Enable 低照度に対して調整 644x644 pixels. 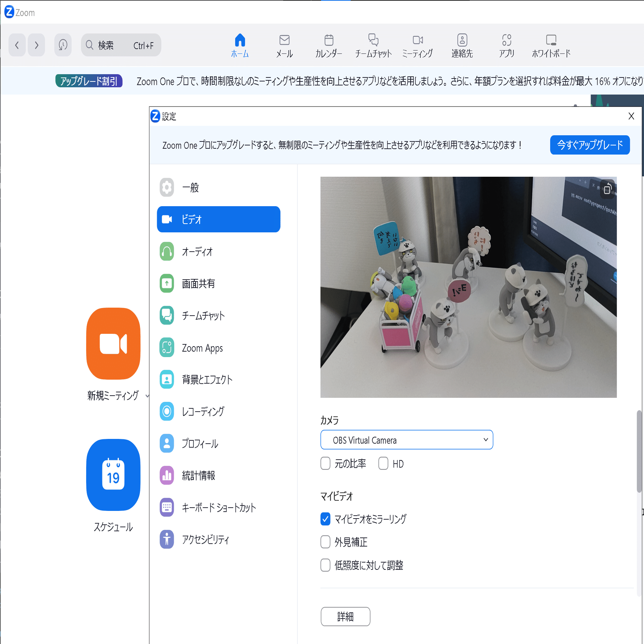(325, 565)
